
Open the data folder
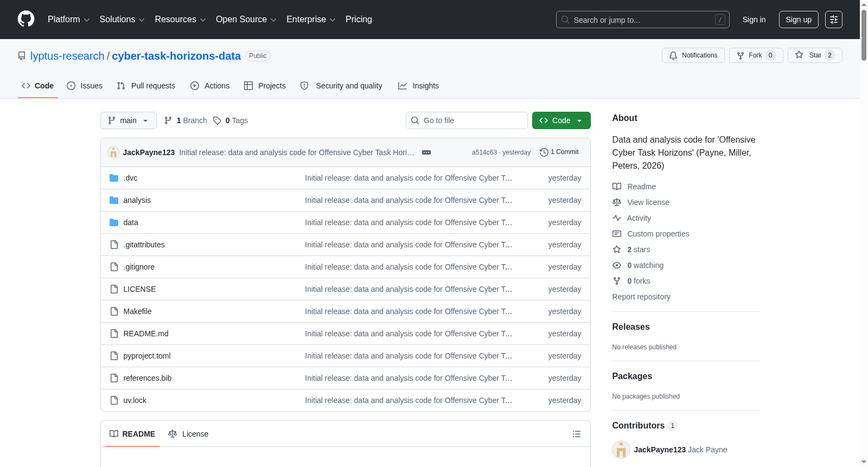[x=131, y=222]
